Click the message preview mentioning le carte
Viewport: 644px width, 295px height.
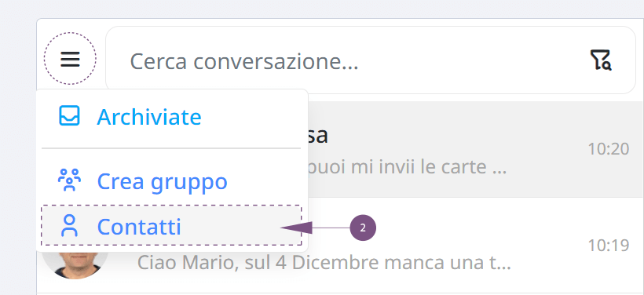[407, 167]
